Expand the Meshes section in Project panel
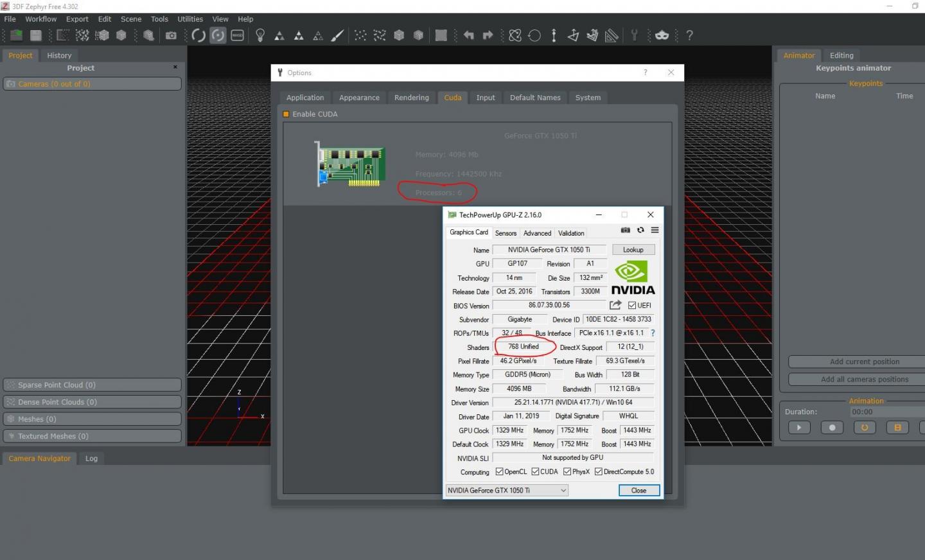This screenshot has height=560, width=925. coord(92,419)
